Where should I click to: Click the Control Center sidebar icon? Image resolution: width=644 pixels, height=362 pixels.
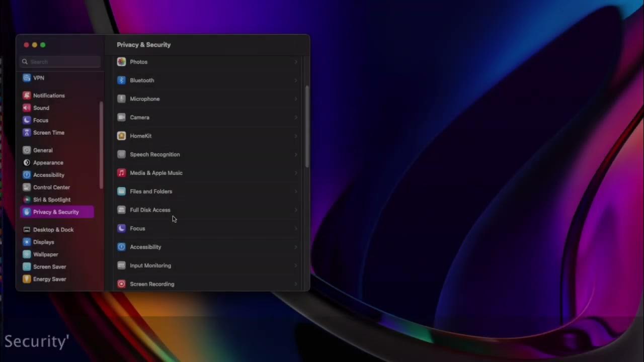coord(27,188)
